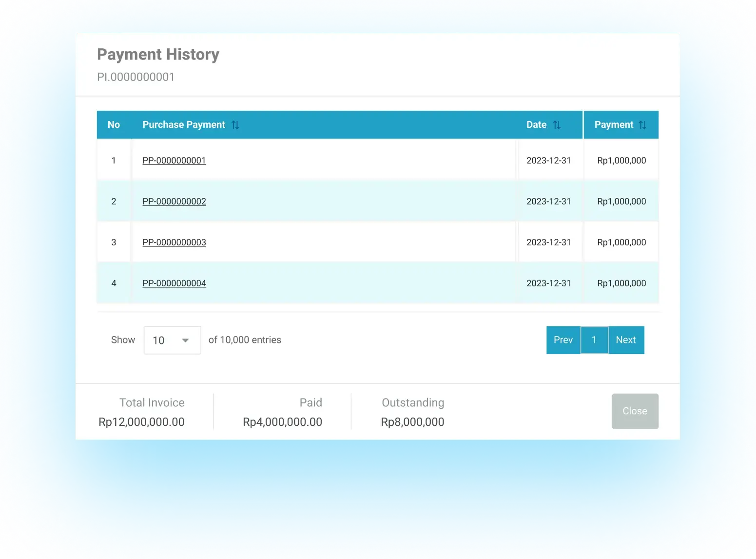Click the Outstanding amount Rp8,000,000
This screenshot has height=559, width=756.
point(412,422)
